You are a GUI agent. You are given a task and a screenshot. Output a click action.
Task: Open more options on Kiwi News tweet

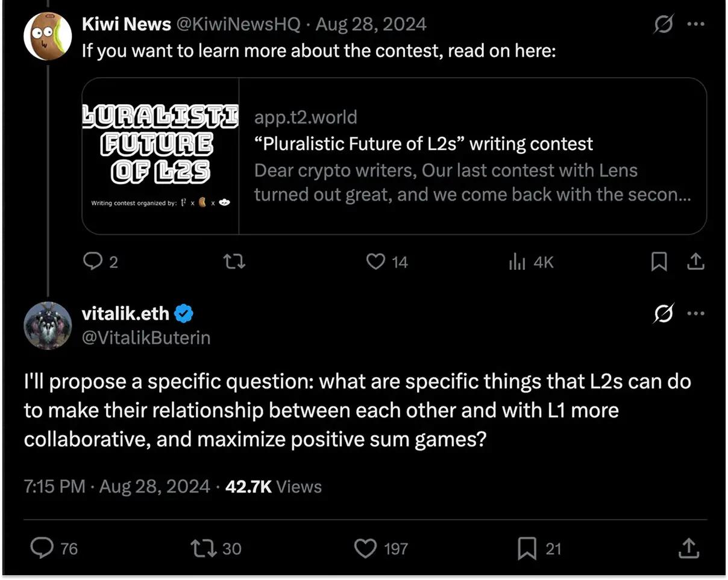696,24
